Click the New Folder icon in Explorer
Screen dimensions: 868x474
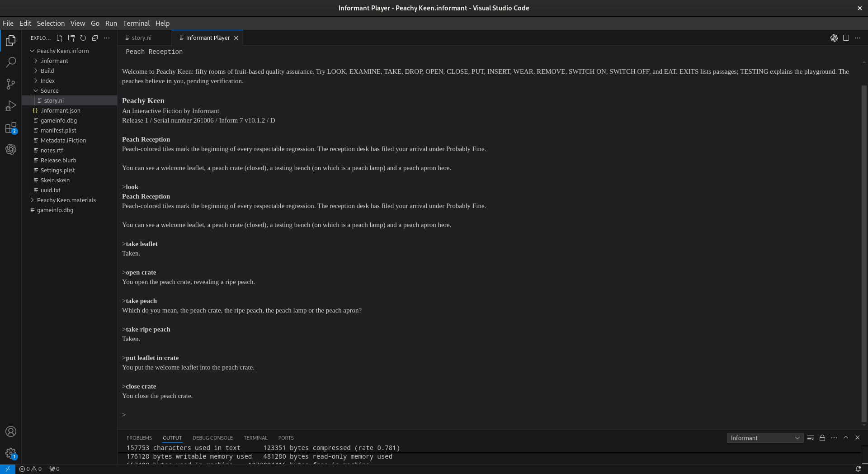[x=71, y=38]
